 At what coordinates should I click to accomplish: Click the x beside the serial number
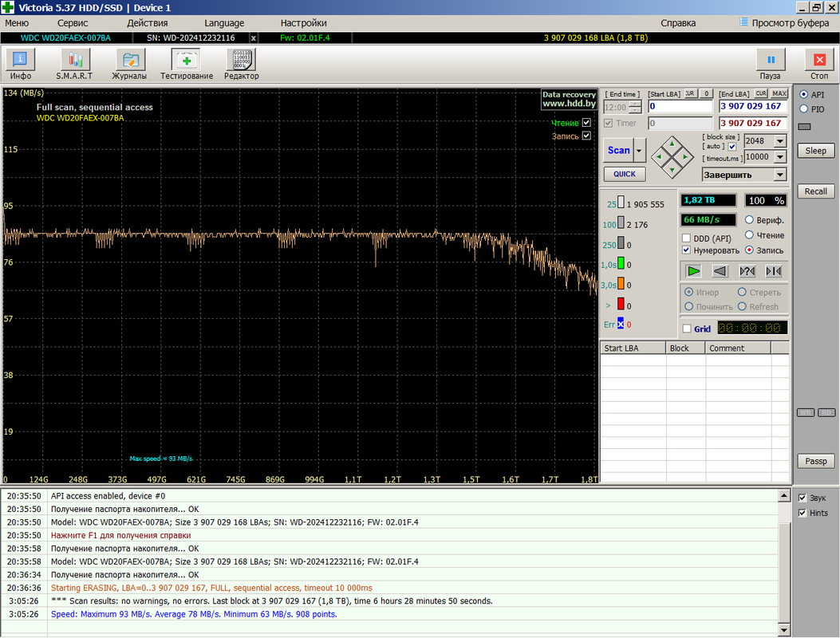pos(254,38)
